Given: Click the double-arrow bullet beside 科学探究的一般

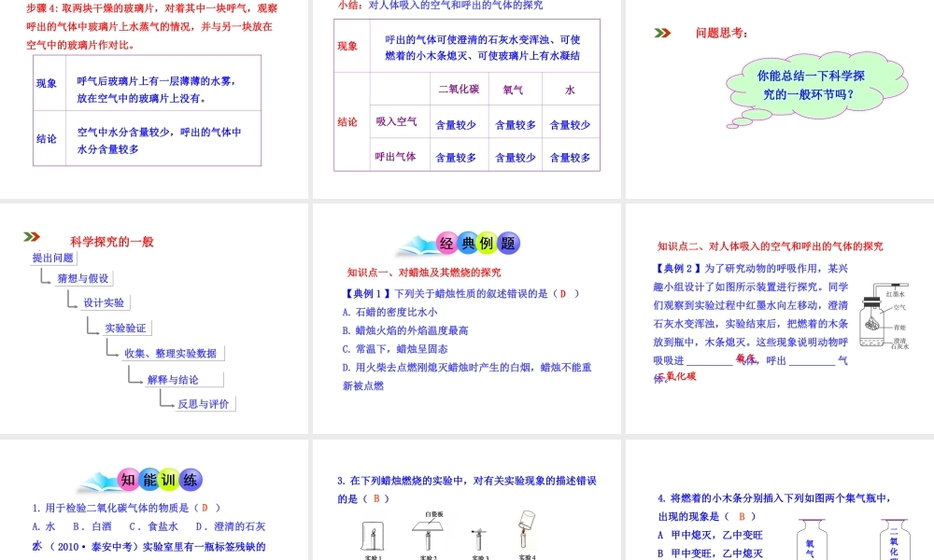Looking at the screenshot, I should pos(32,237).
